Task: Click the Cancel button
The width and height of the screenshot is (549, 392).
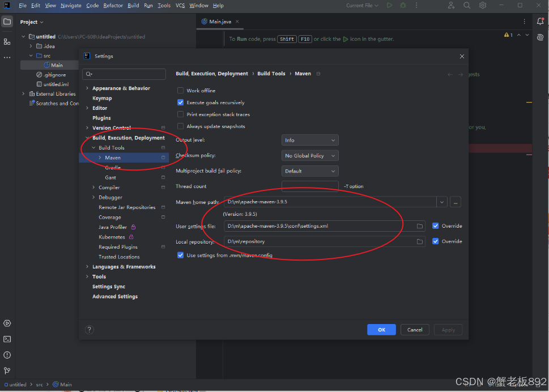Action: click(415, 330)
